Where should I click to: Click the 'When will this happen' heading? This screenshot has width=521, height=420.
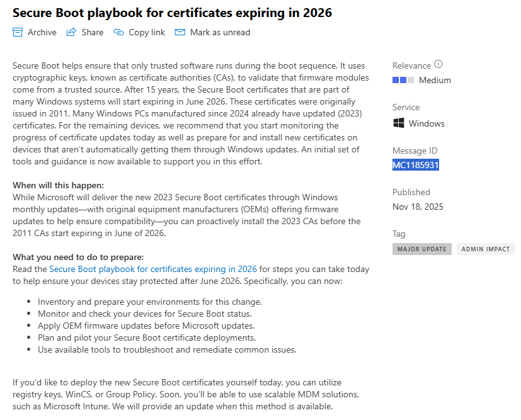pos(58,185)
